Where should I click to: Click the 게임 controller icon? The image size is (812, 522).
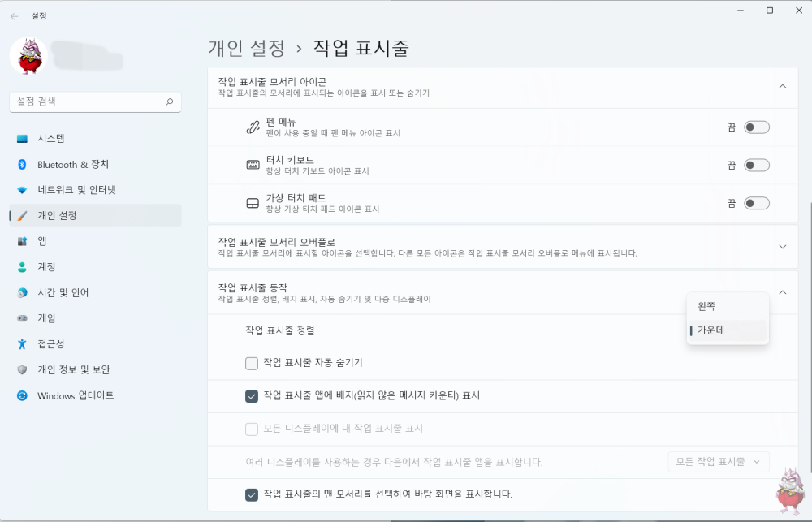click(x=22, y=318)
